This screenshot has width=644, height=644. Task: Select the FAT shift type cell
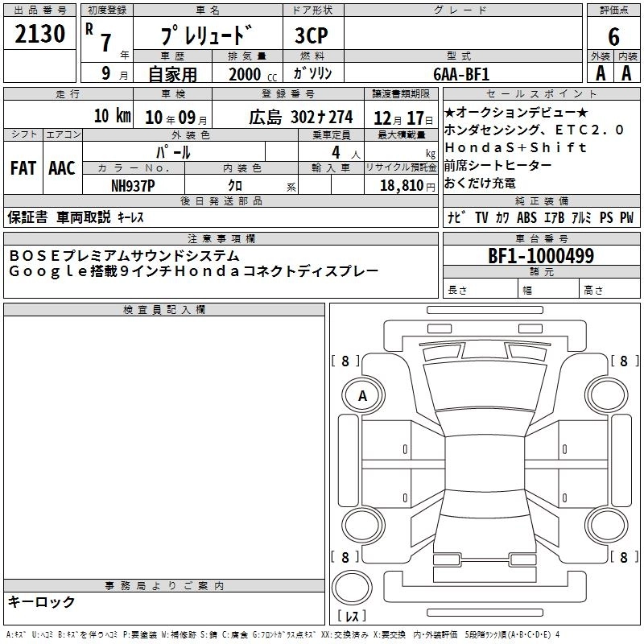[23, 168]
